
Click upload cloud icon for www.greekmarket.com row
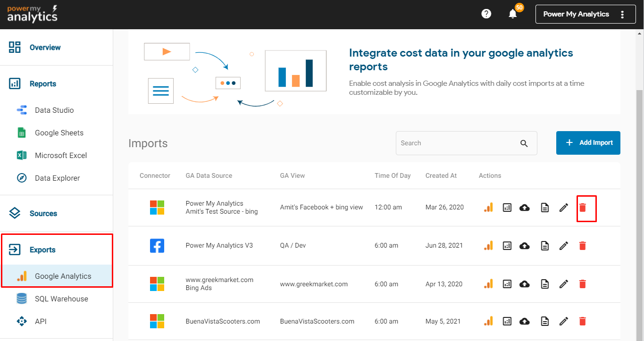(x=525, y=284)
